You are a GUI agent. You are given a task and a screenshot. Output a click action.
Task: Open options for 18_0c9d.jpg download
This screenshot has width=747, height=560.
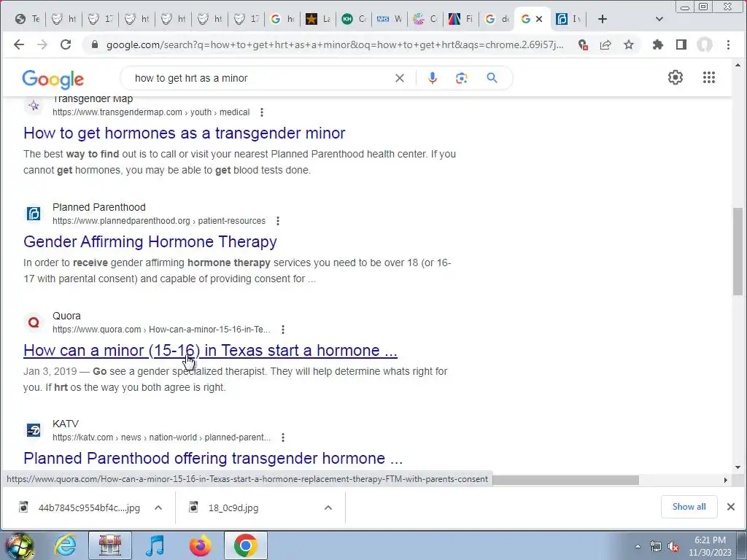328,507
